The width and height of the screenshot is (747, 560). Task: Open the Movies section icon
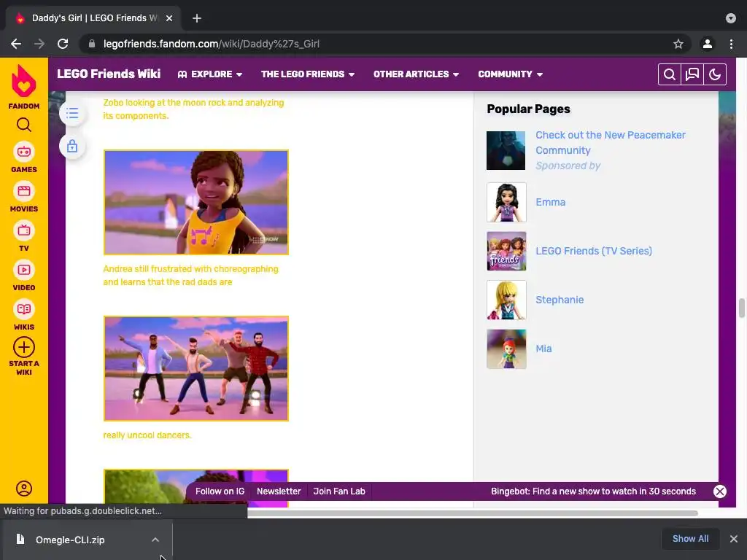click(24, 192)
